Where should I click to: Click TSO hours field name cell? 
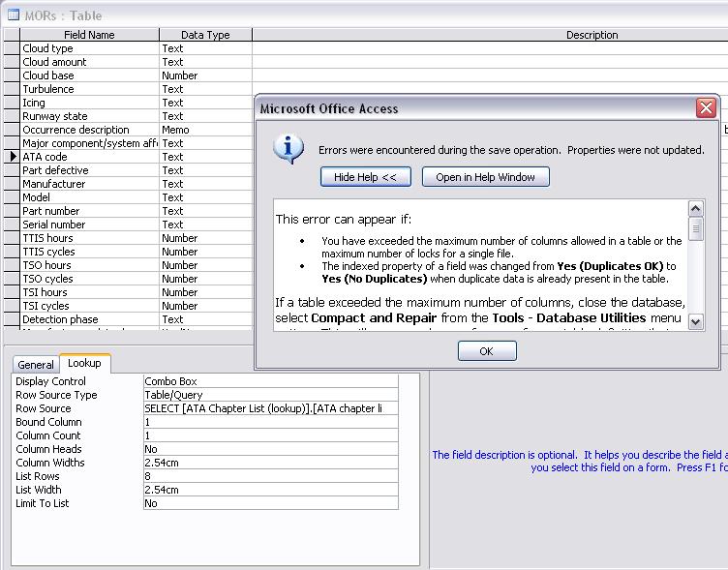click(90, 265)
